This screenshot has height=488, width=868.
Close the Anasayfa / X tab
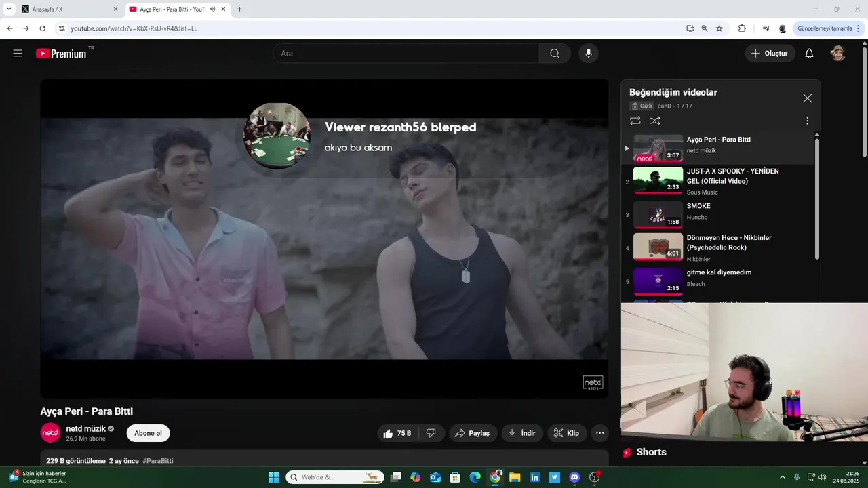pos(115,9)
